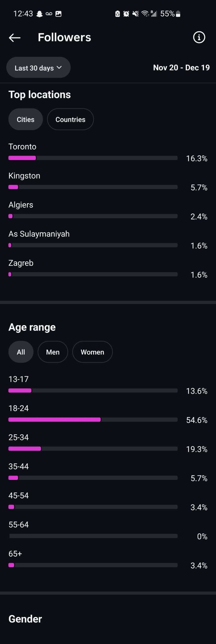
Task: Tap the Snapchat ghost notification icon
Action: [40, 14]
